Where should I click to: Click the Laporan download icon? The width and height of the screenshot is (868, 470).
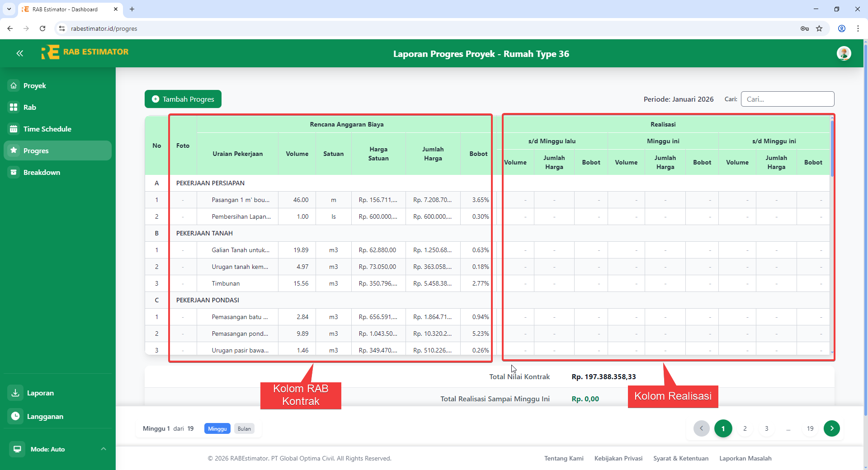click(x=15, y=393)
